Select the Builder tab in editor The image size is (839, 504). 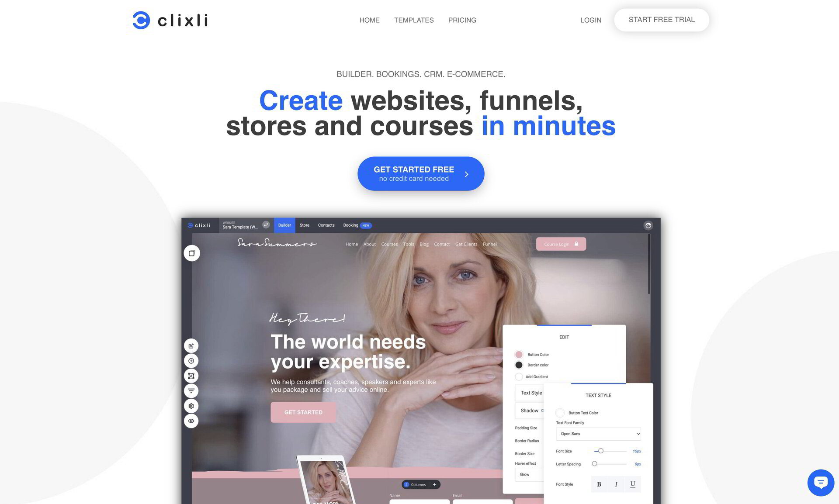[x=284, y=225]
